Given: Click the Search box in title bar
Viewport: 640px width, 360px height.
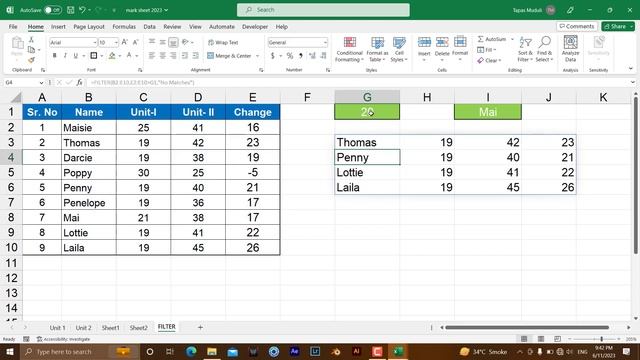Looking at the screenshot, I should (323, 10).
